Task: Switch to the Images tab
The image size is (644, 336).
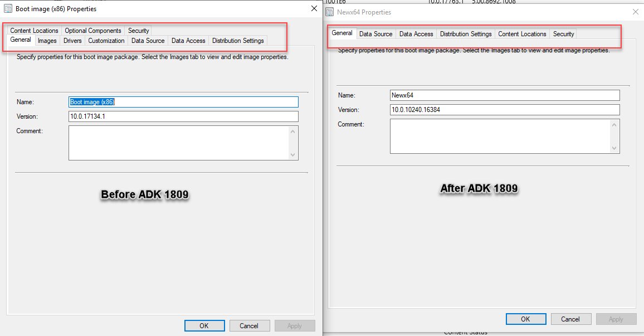Action: pyautogui.click(x=47, y=41)
